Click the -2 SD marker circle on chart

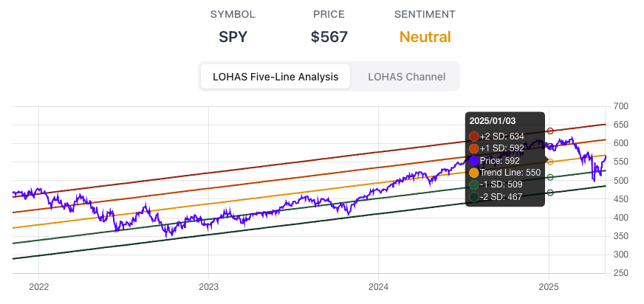point(550,193)
